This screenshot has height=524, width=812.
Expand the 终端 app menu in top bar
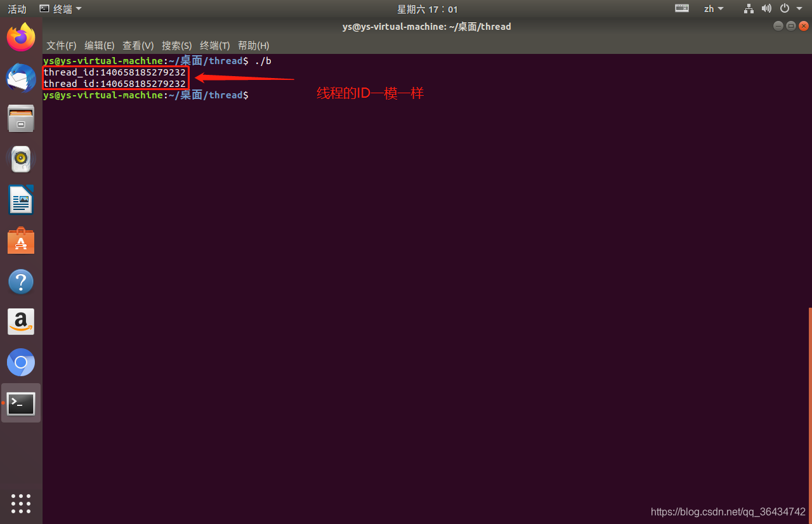click(x=60, y=9)
